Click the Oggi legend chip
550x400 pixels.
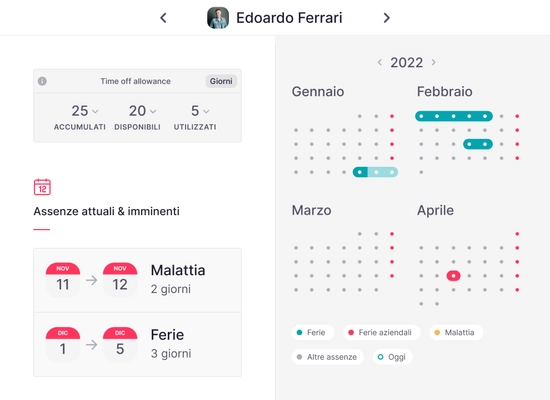coord(393,357)
